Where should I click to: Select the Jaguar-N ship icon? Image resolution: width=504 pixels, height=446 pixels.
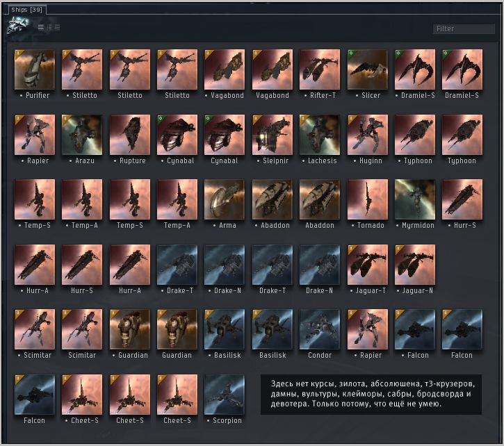pyautogui.click(x=414, y=265)
